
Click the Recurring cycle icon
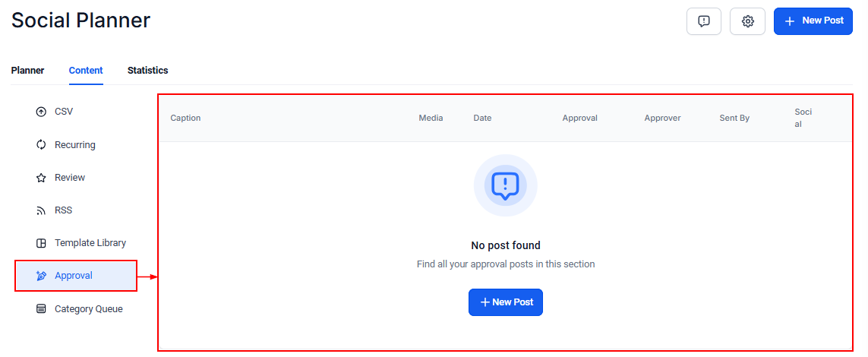pyautogui.click(x=41, y=145)
